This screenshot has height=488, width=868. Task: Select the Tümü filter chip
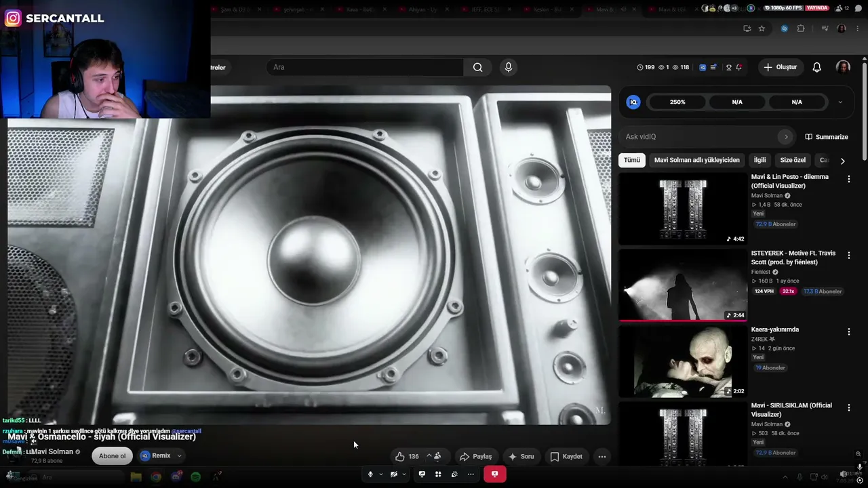click(632, 160)
